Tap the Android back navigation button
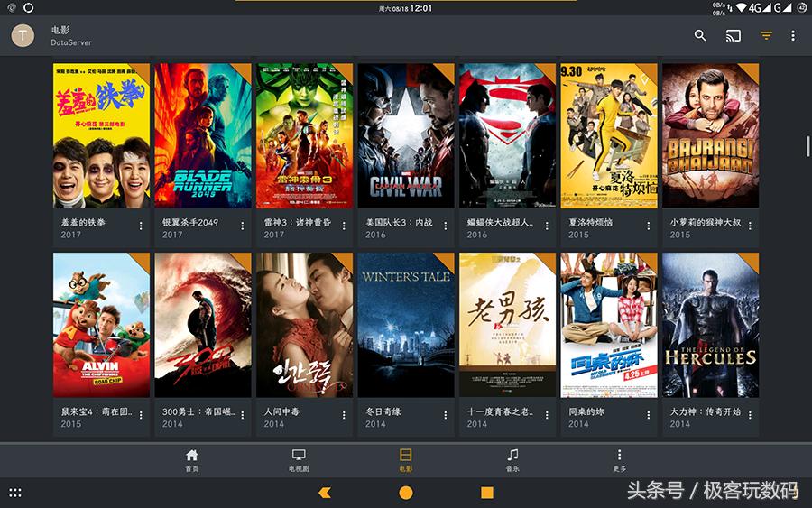The height and width of the screenshot is (508, 812). (x=325, y=493)
